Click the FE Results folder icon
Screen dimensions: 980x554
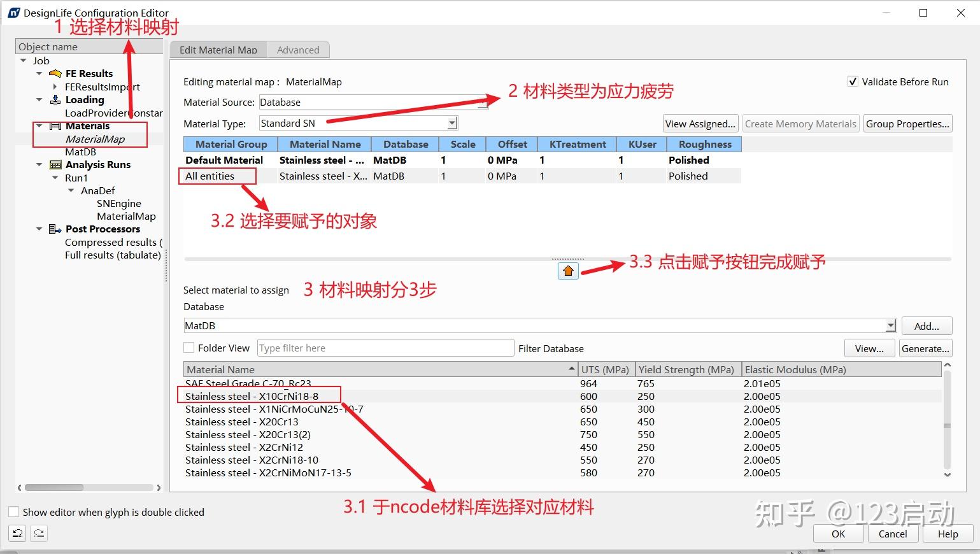click(x=55, y=73)
